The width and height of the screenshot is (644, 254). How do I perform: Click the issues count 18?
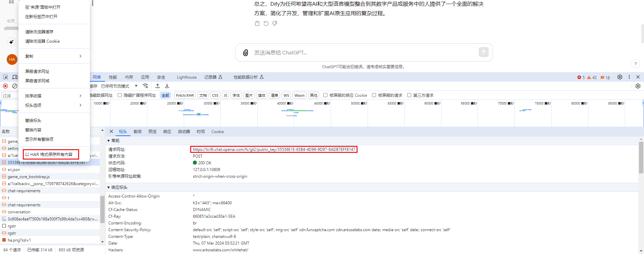[605, 77]
